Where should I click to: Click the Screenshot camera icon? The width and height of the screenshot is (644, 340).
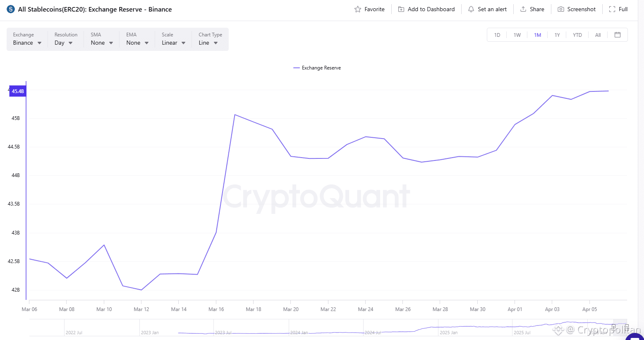561,10
